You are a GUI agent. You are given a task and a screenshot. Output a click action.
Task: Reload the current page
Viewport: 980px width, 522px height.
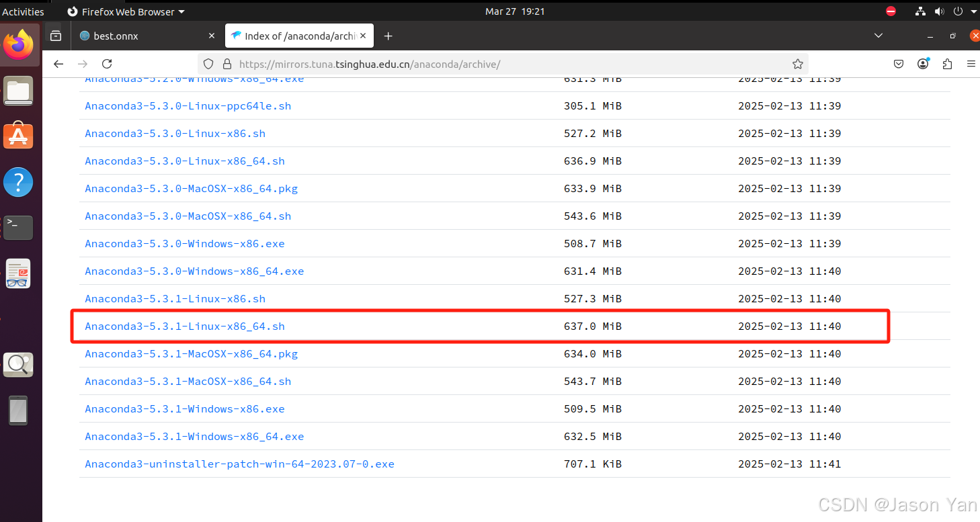coord(107,64)
